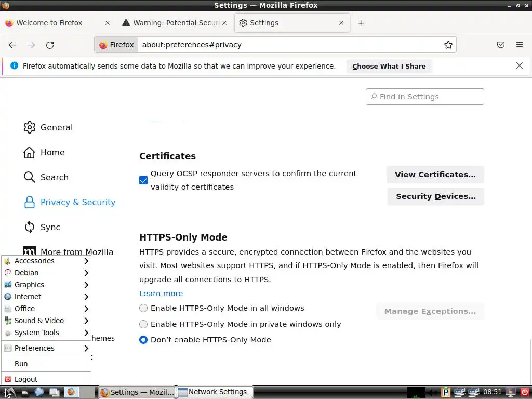Select Don't enable HTTPS-Only Mode
Screen dimensions: 532x399
[x=143, y=340]
